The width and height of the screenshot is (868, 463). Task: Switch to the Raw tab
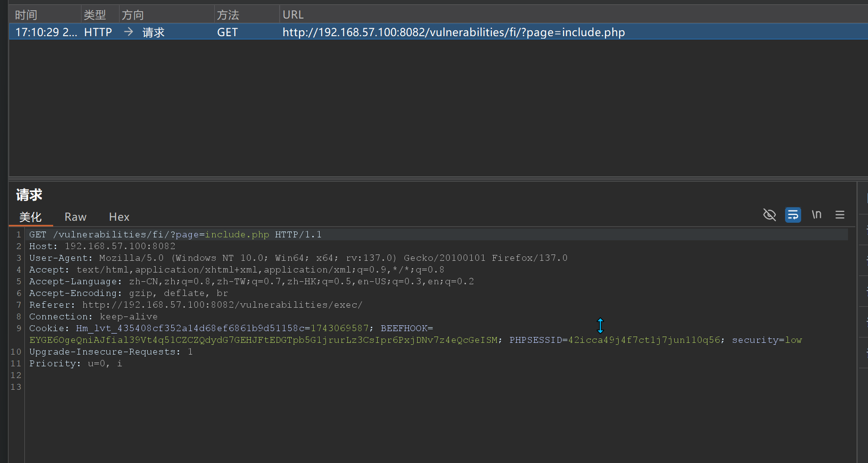(x=76, y=217)
